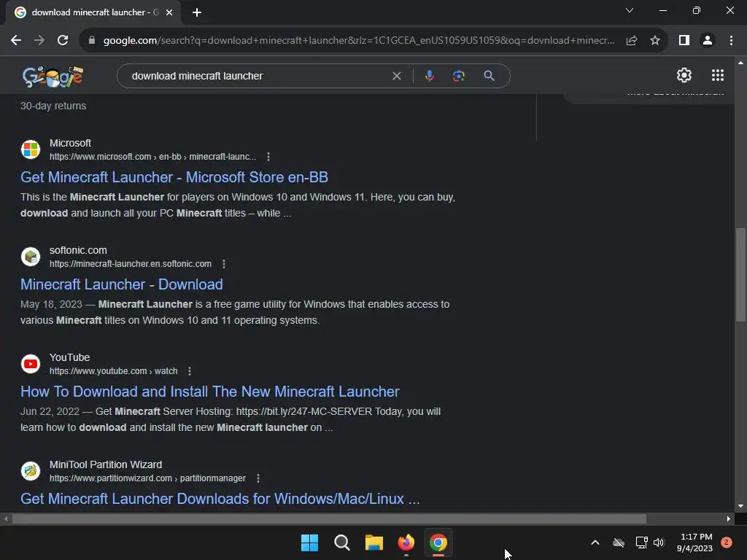
Task: Open more options for softonic.com result
Action: 223,264
